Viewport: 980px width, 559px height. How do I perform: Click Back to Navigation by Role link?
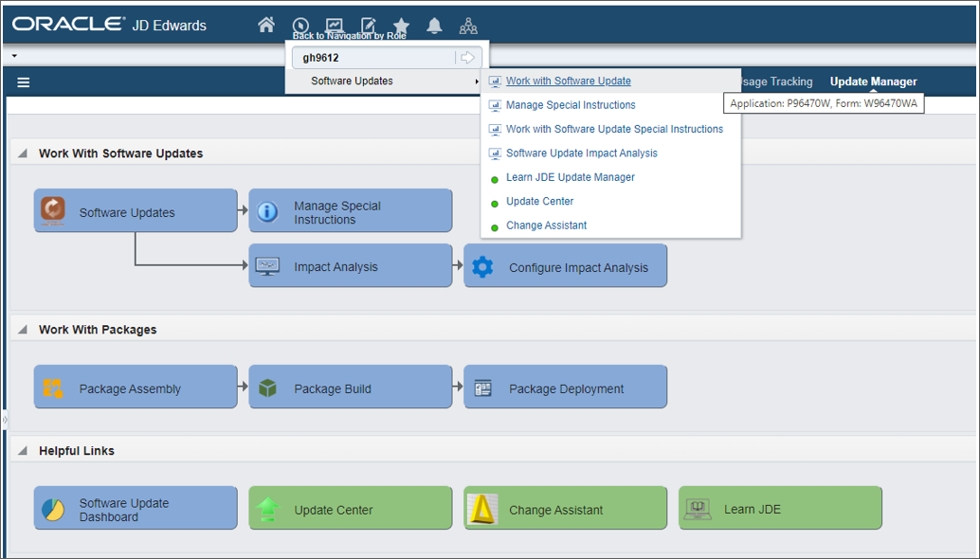click(350, 36)
